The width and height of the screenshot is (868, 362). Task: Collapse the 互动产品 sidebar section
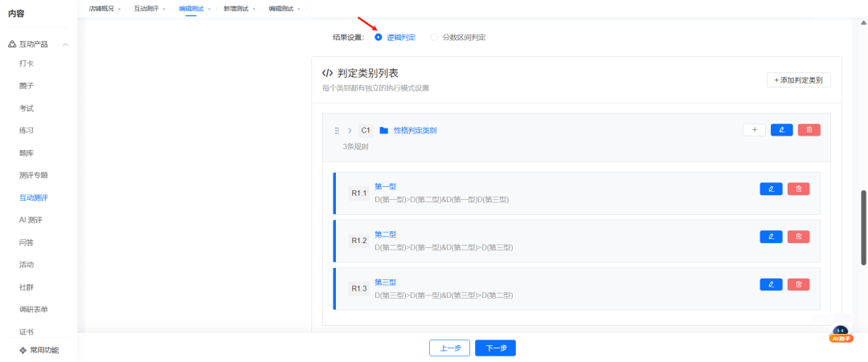click(x=65, y=44)
